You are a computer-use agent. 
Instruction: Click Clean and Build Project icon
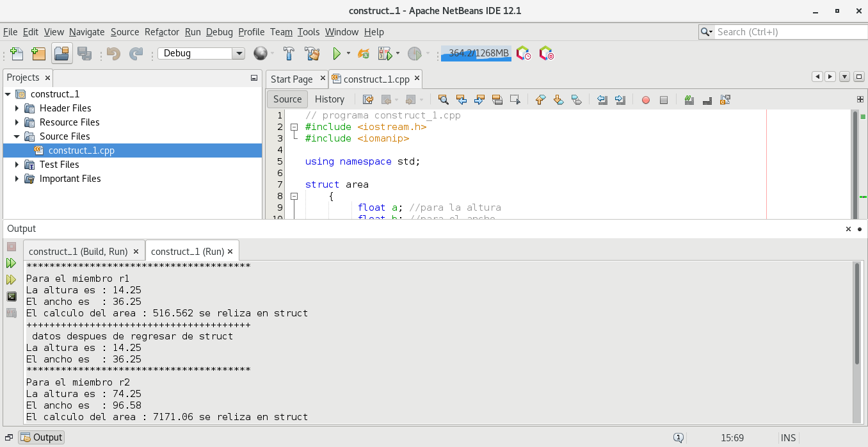tap(312, 54)
